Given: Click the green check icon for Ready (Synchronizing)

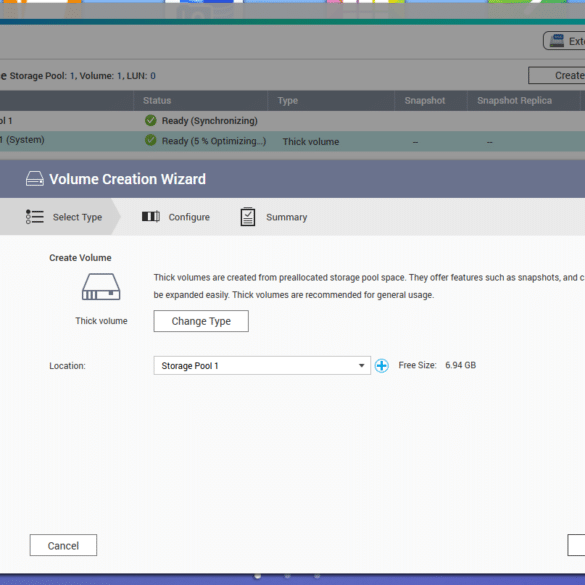Looking at the screenshot, I should coord(150,120).
